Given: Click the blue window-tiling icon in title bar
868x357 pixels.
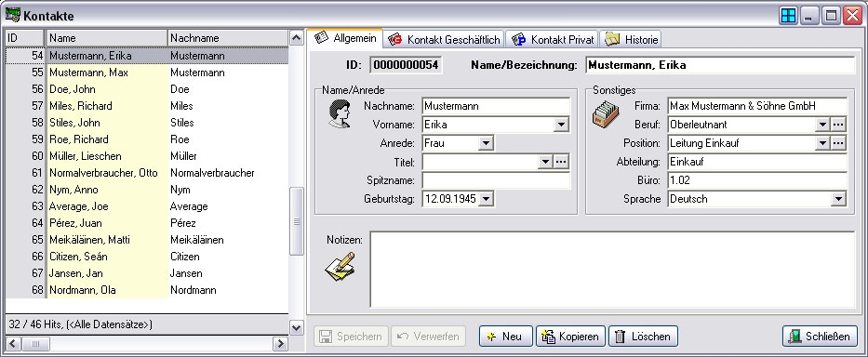Looking at the screenshot, I should click(788, 16).
